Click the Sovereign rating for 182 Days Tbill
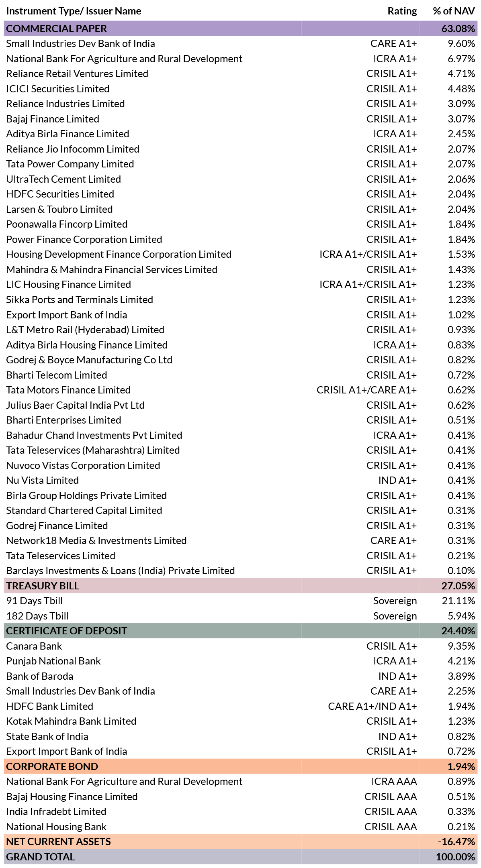481x868 pixels. point(395,616)
